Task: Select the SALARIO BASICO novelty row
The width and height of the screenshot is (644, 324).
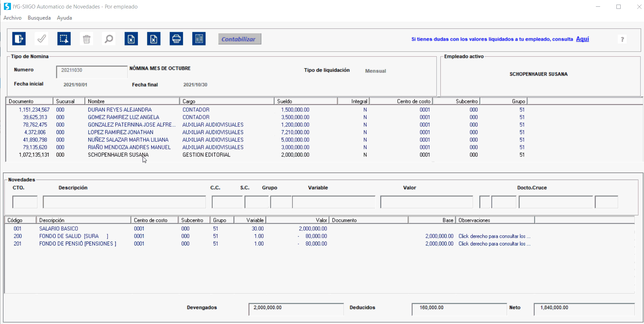Action: [x=59, y=228]
